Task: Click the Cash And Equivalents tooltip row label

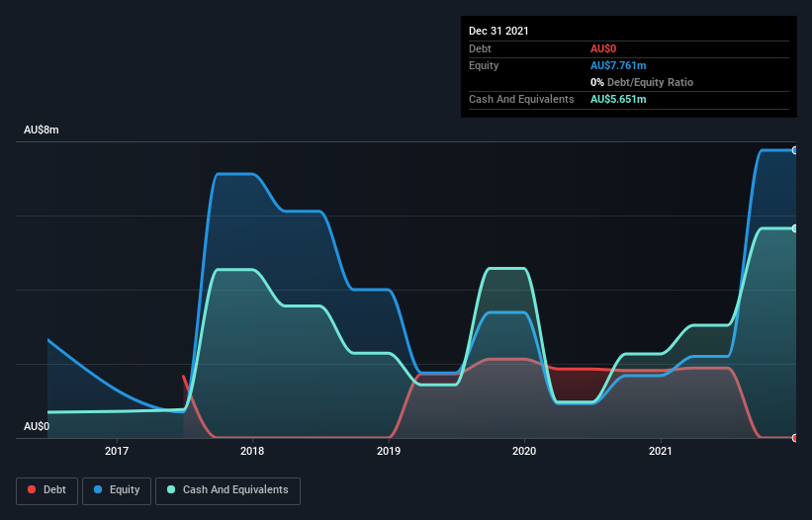Action: click(x=521, y=99)
